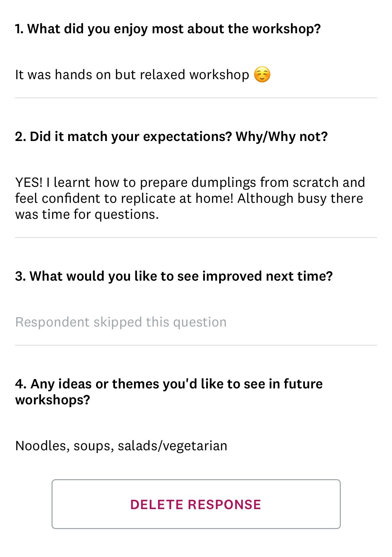Click the divider below the dumplings answer
The image size is (392, 557).
tap(196, 236)
